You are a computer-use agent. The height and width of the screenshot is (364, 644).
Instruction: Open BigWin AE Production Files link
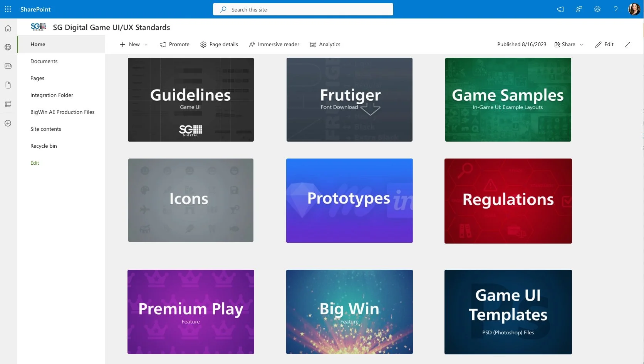point(62,112)
